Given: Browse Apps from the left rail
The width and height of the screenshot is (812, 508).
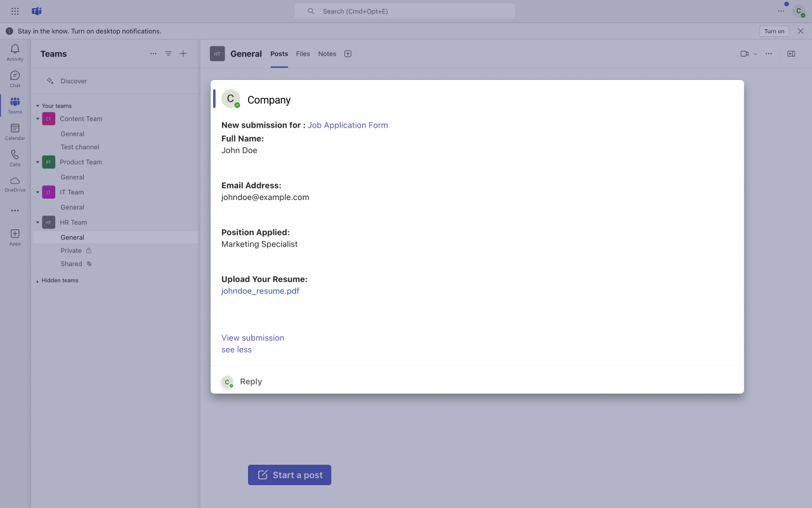Looking at the screenshot, I should point(15,236).
